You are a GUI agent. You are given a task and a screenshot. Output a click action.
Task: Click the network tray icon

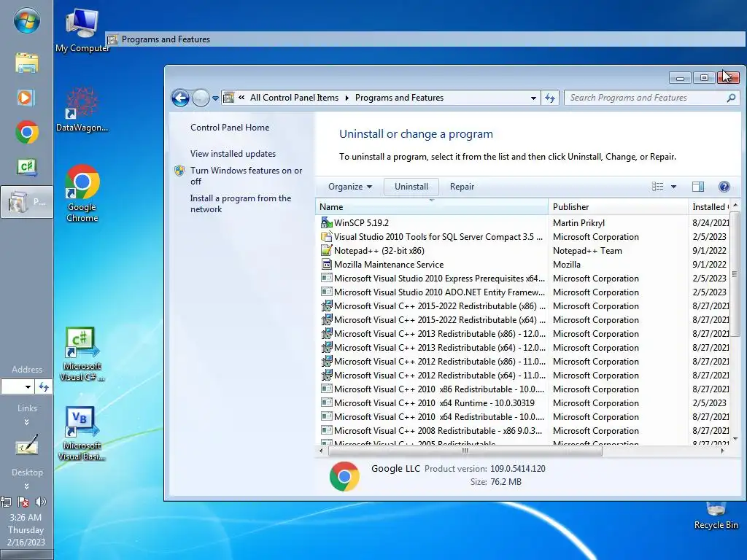coord(6,502)
